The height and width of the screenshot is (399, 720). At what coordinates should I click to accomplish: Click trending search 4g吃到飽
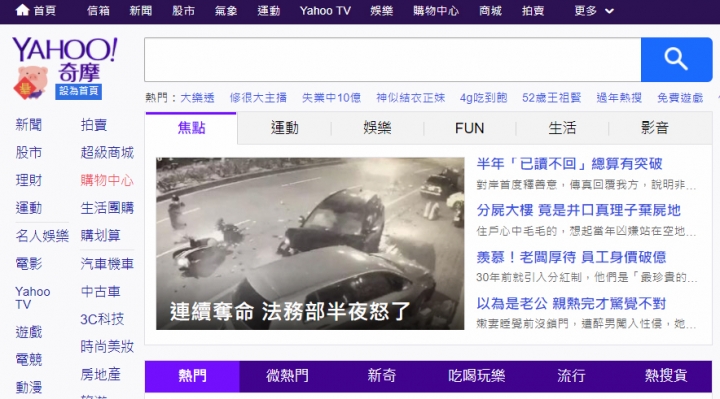pos(484,98)
